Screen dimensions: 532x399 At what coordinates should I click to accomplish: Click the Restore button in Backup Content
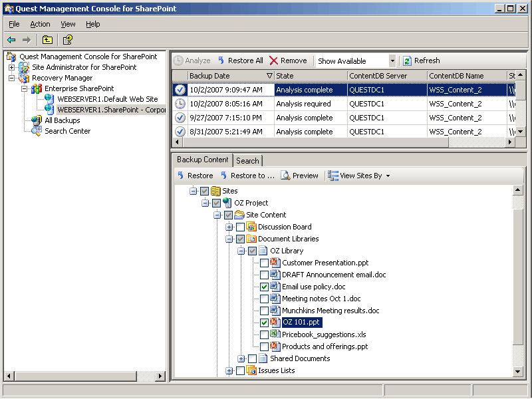coord(196,176)
